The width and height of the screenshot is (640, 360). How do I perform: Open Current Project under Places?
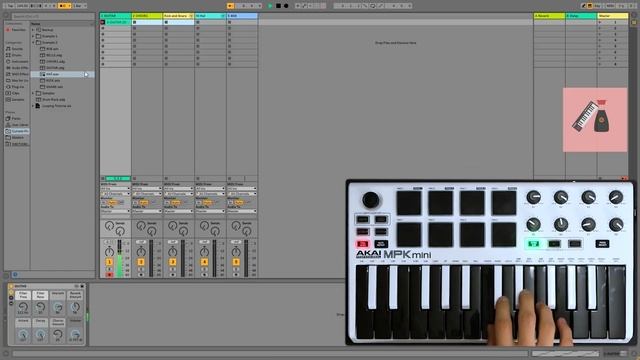[x=17, y=131]
